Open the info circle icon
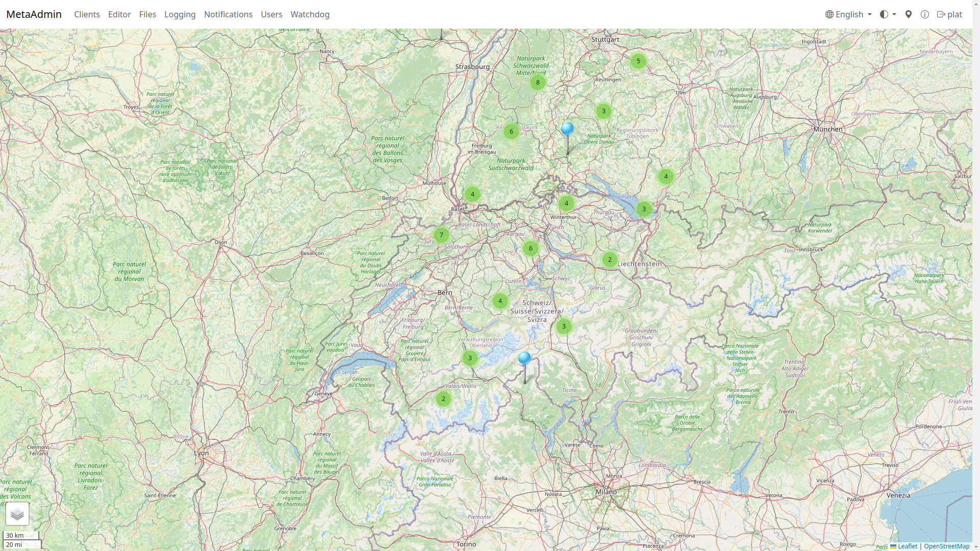Screen dimensions: 980x551 [x=925, y=14]
